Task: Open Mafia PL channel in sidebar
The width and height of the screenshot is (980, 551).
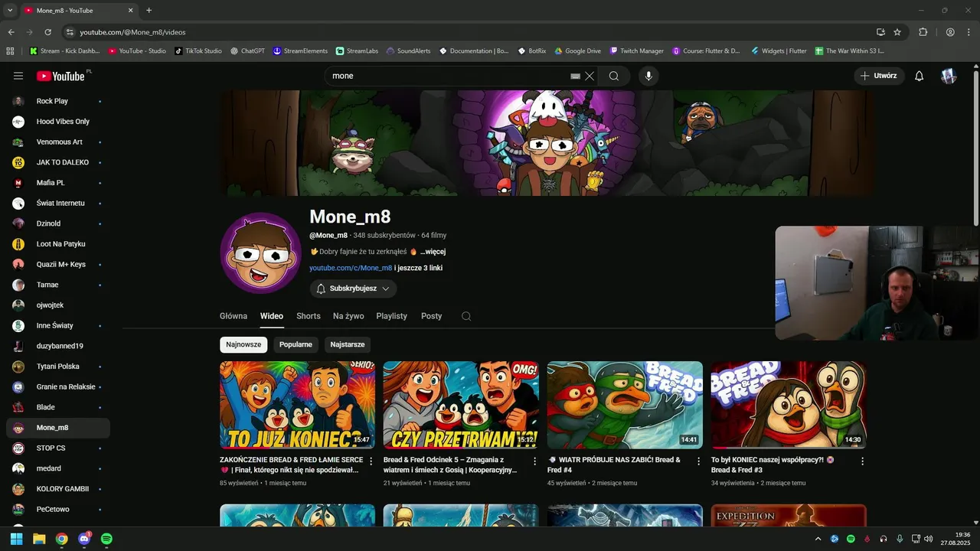Action: (x=57, y=183)
